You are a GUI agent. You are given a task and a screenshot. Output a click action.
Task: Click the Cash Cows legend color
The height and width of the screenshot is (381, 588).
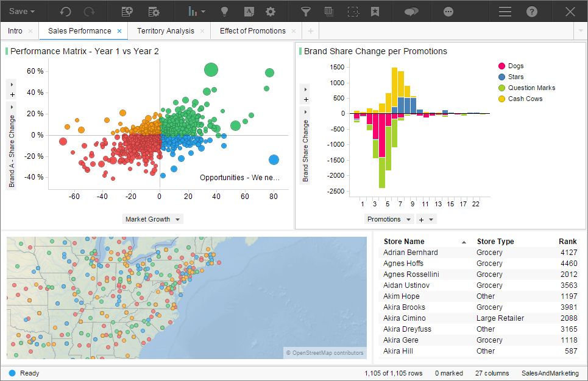click(x=501, y=99)
